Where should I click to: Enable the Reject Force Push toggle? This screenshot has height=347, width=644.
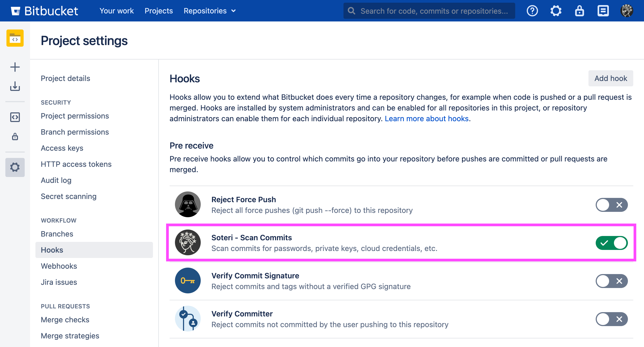click(x=612, y=205)
